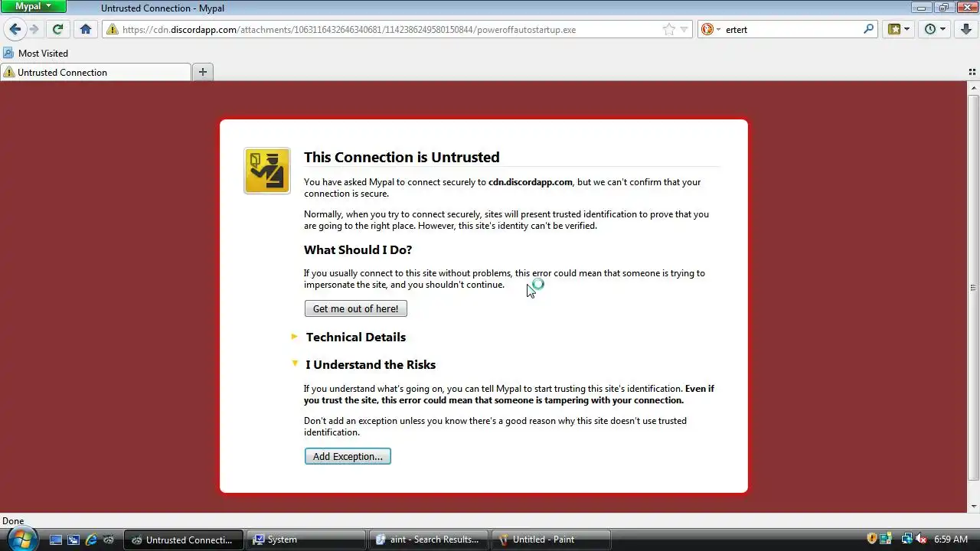Image resolution: width=980 pixels, height=551 pixels.
Task: Launch Internet Explorer from quick launch
Action: pos(91,540)
